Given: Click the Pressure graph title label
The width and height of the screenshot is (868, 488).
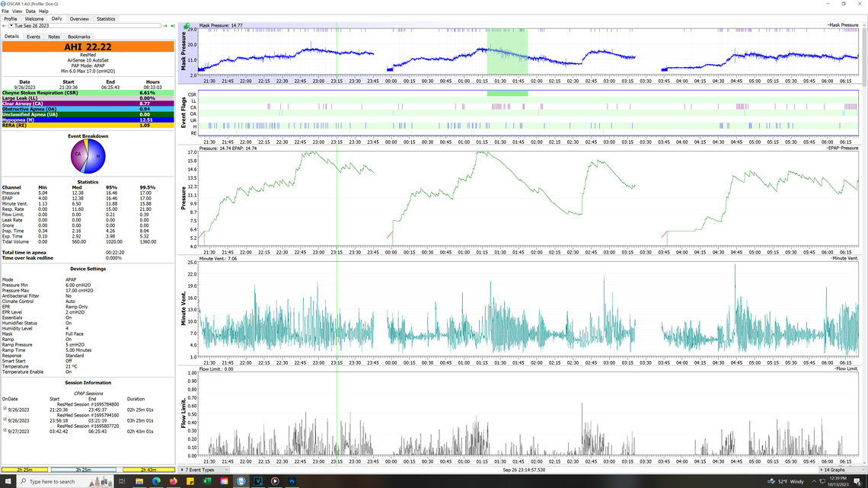Looking at the screenshot, I should pyautogui.click(x=183, y=198).
